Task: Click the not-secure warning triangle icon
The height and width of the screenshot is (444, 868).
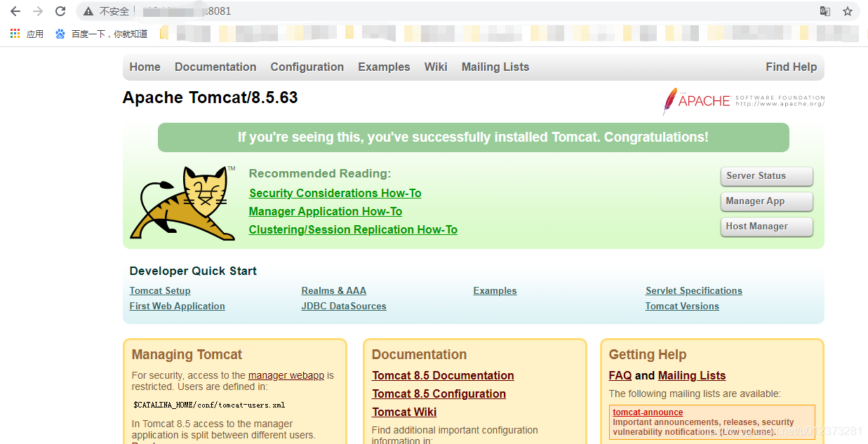Action: pyautogui.click(x=88, y=11)
